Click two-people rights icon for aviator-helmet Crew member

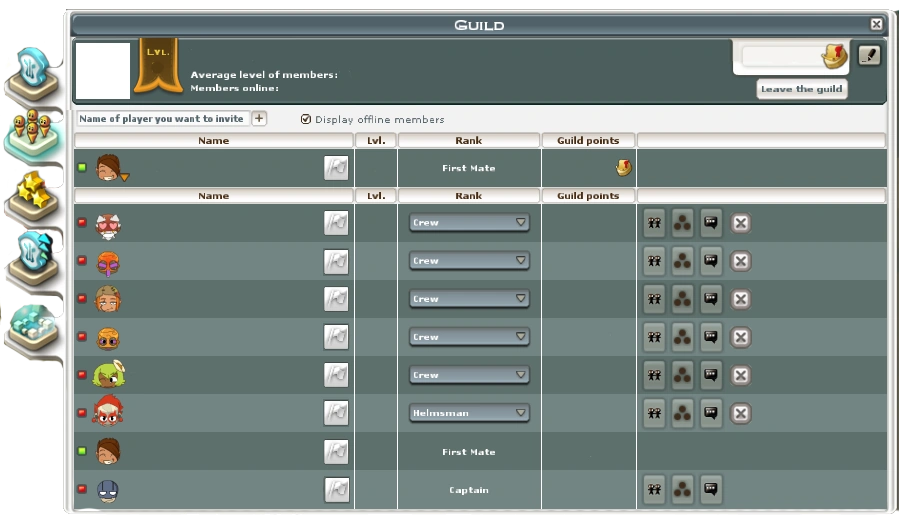coord(654,299)
